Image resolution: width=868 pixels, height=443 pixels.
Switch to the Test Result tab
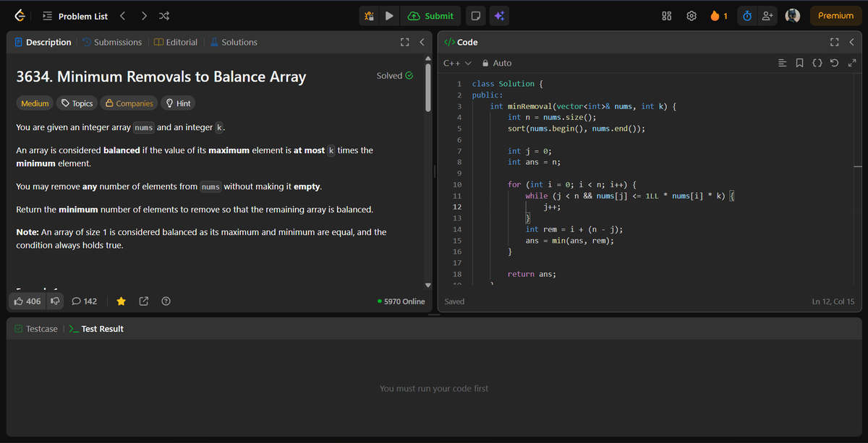tap(96, 329)
